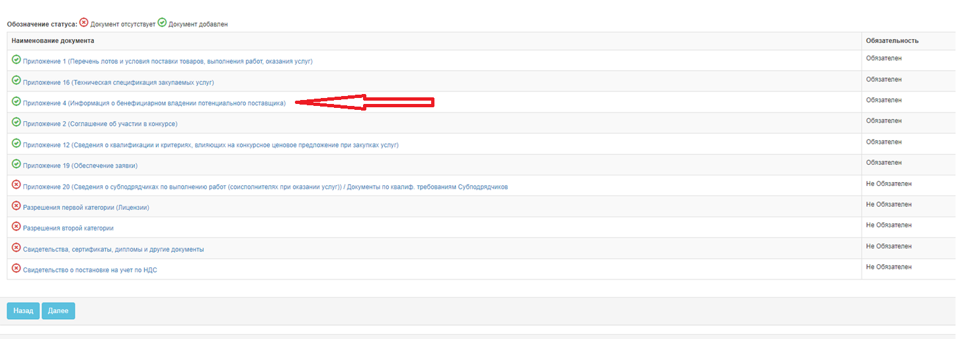This screenshot has width=980, height=339.
Task: Click green status icon beside Приложение 16
Action: 17,81
